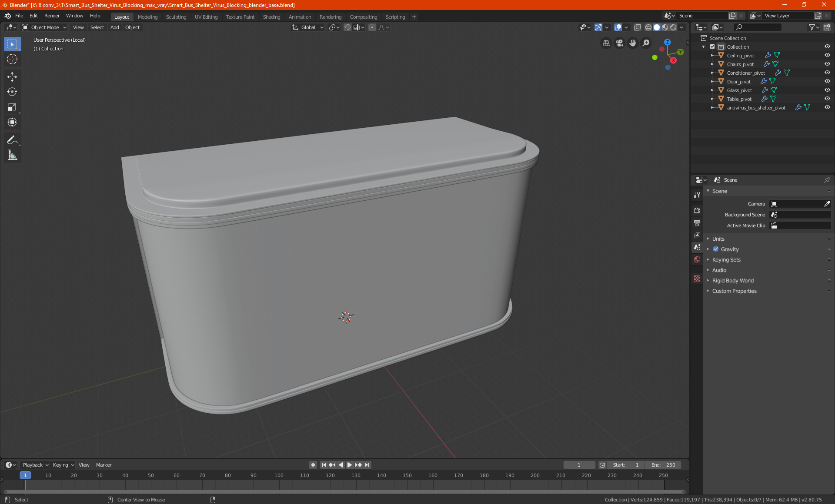Image resolution: width=835 pixels, height=504 pixels.
Task: Switch to the Shading workspace tab
Action: (271, 17)
